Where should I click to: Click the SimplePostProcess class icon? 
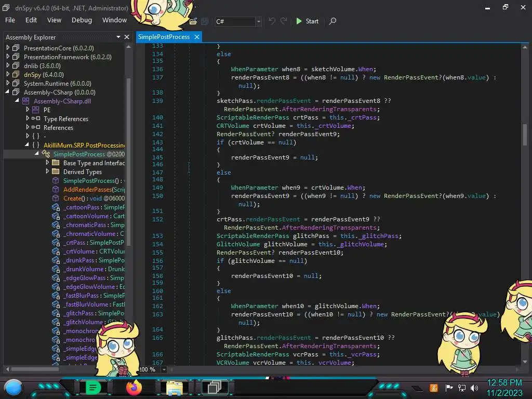46,154
